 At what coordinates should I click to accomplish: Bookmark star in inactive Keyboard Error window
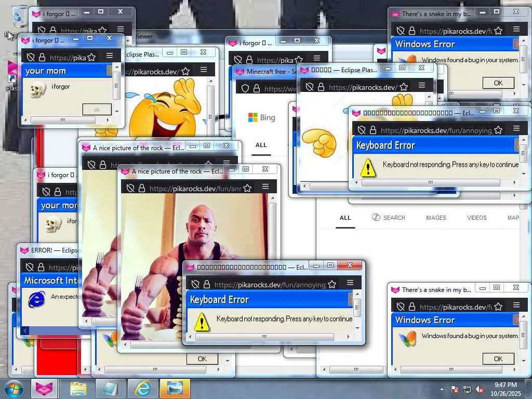point(498,130)
